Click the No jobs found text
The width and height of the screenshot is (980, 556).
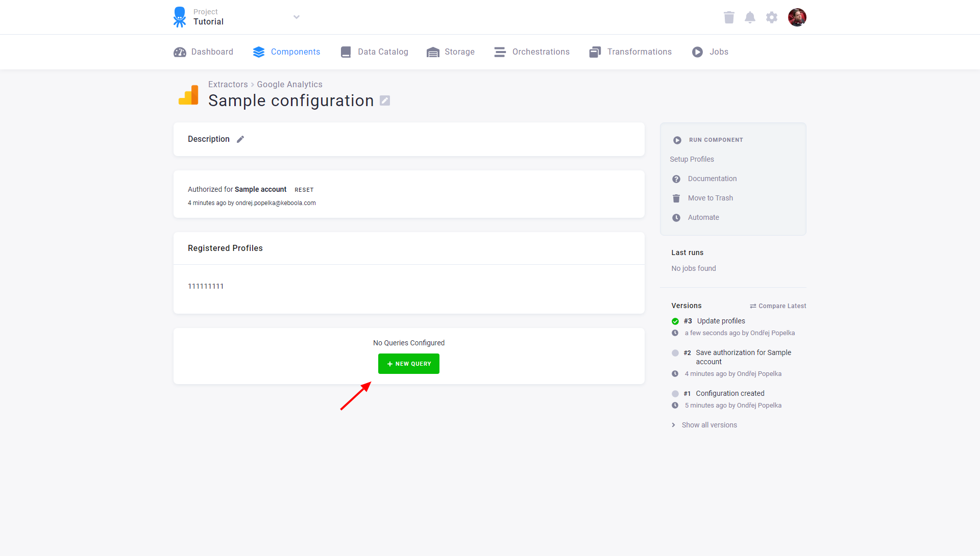coord(694,268)
